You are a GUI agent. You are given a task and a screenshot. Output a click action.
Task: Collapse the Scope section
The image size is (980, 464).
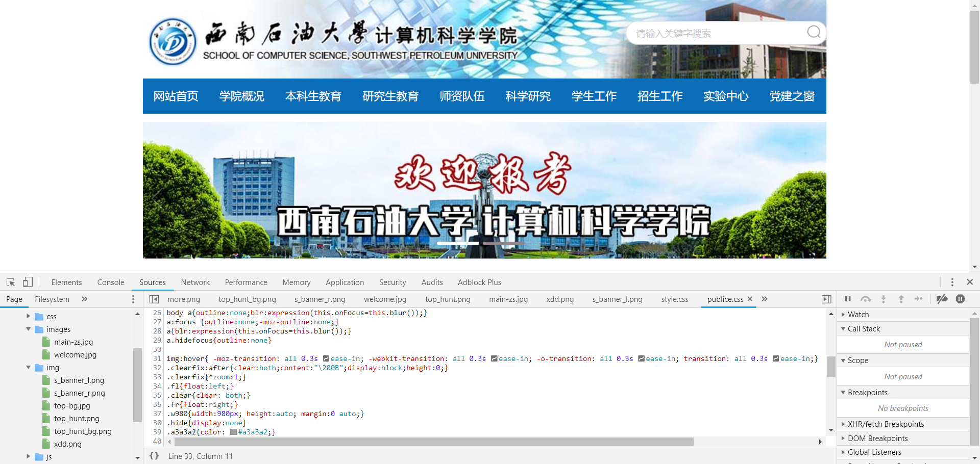[843, 360]
